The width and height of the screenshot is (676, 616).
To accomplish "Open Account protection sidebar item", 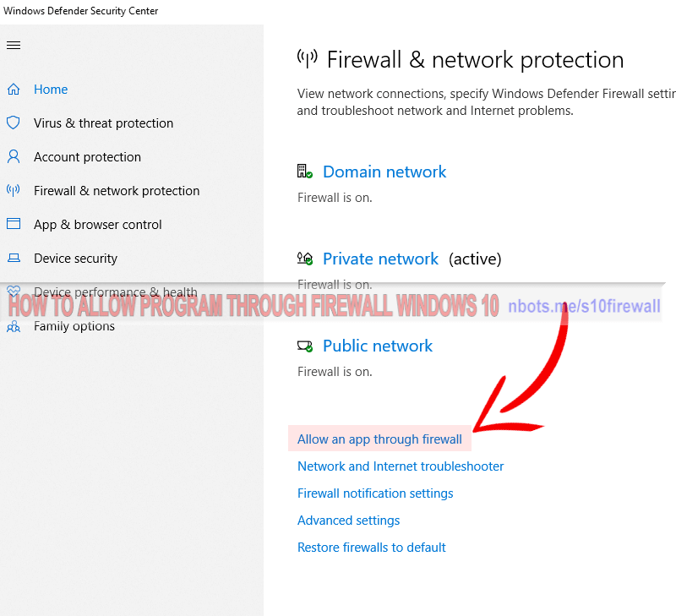I will coord(87,157).
